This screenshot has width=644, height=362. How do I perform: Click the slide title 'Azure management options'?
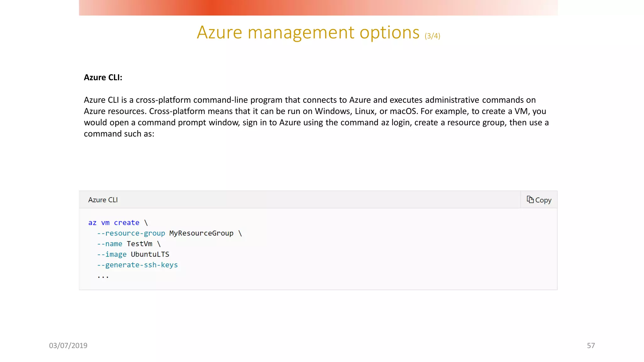[x=308, y=32]
